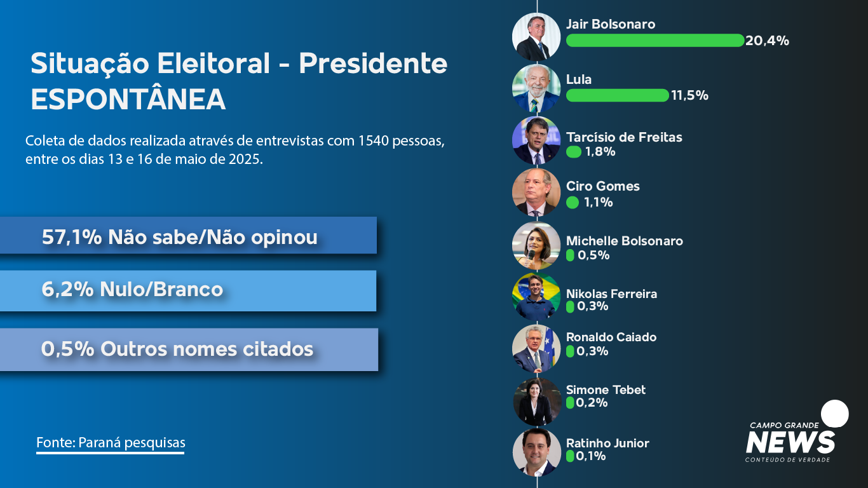
Task: Click Simone Tebet's portrait photo
Action: 536,402
